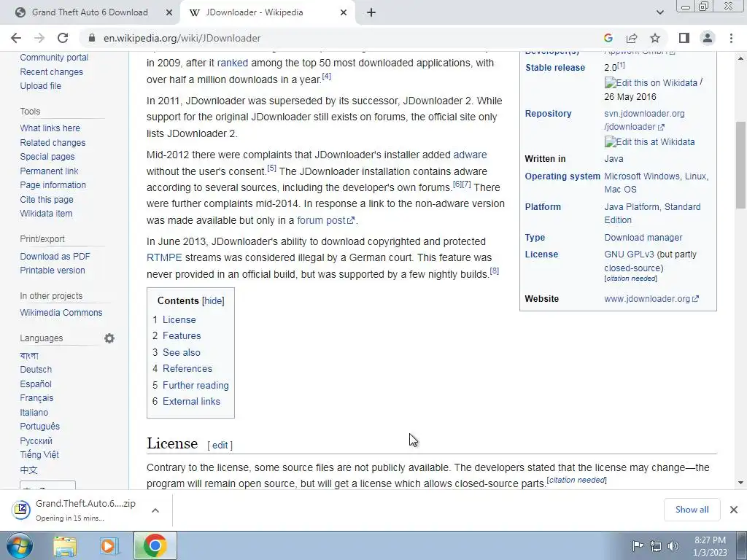Click the network tray icon

click(656, 546)
